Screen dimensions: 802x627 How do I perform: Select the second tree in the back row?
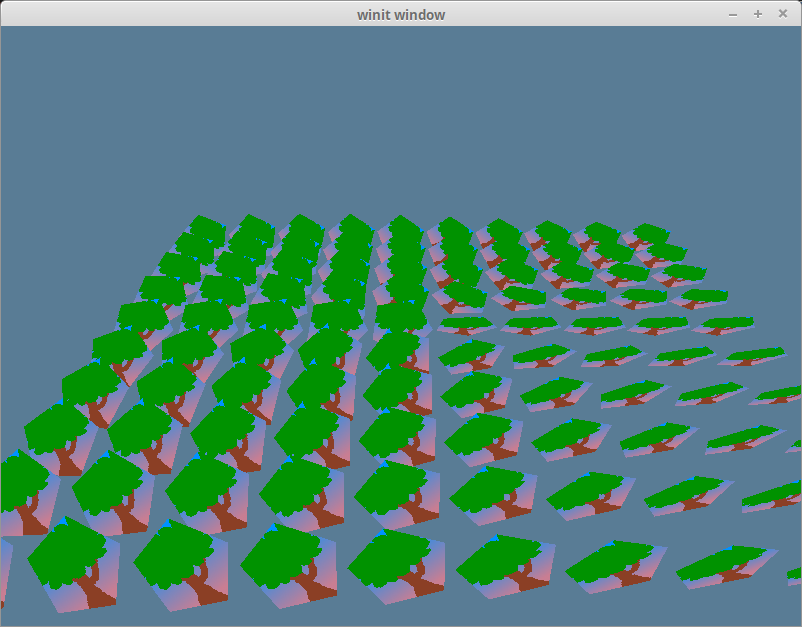pyautogui.click(x=257, y=228)
